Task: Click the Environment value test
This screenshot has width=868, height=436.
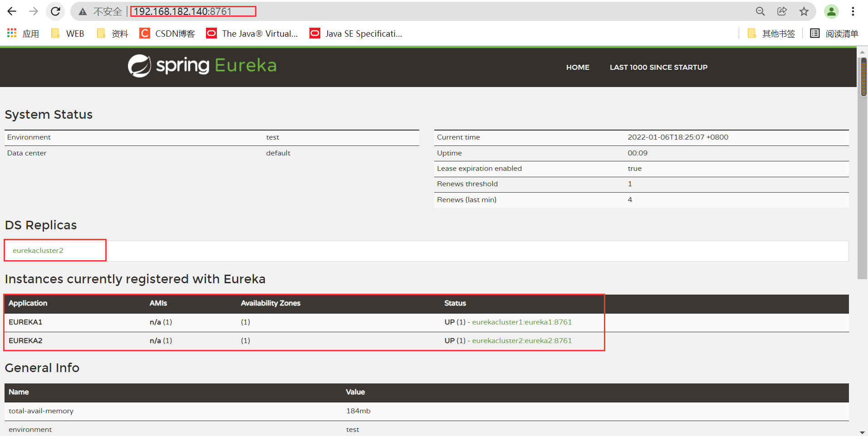Action: (x=273, y=137)
